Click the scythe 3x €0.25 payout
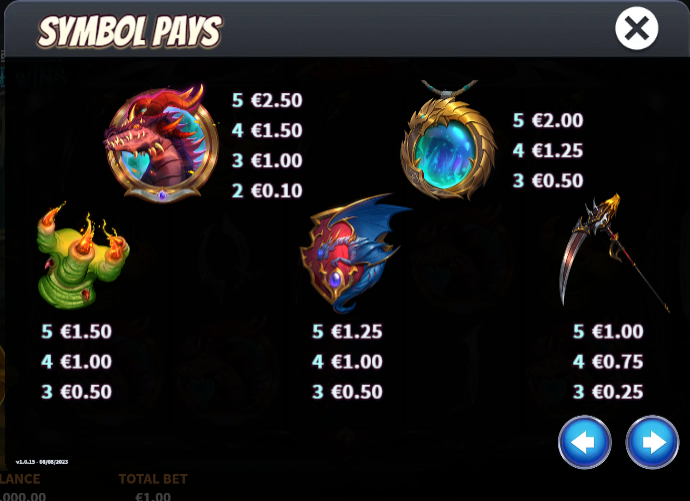This screenshot has width=690, height=501. pos(608,391)
